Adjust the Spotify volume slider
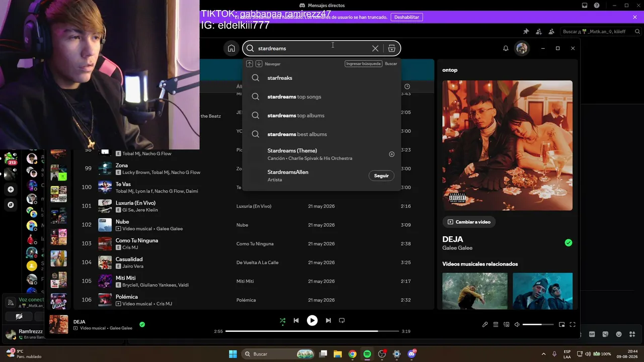644x362 pixels. (538, 324)
